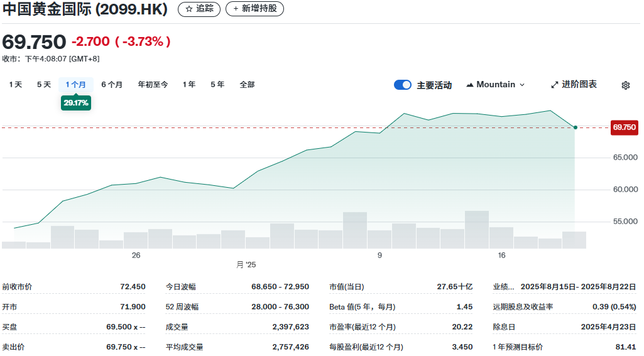Click the earnings date 2025年8月15日- 2025年8月22日

(578, 286)
